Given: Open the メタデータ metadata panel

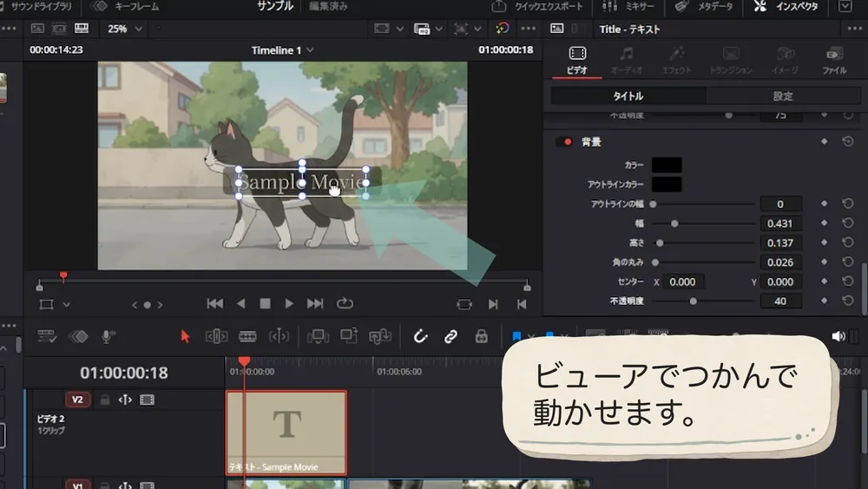Looking at the screenshot, I should point(703,7).
